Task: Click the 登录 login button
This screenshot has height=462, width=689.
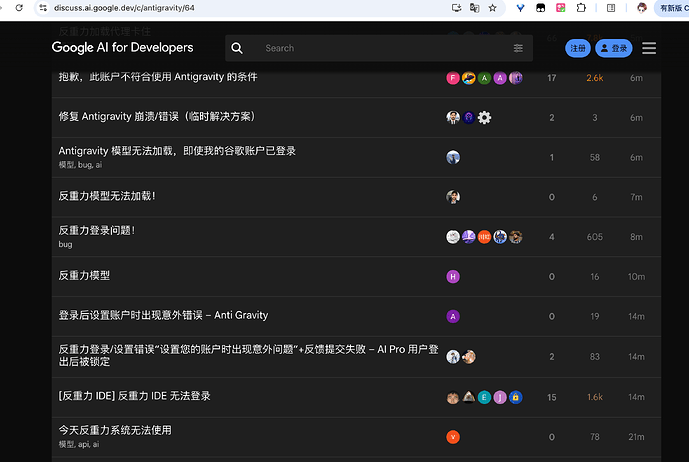Action: 613,48
